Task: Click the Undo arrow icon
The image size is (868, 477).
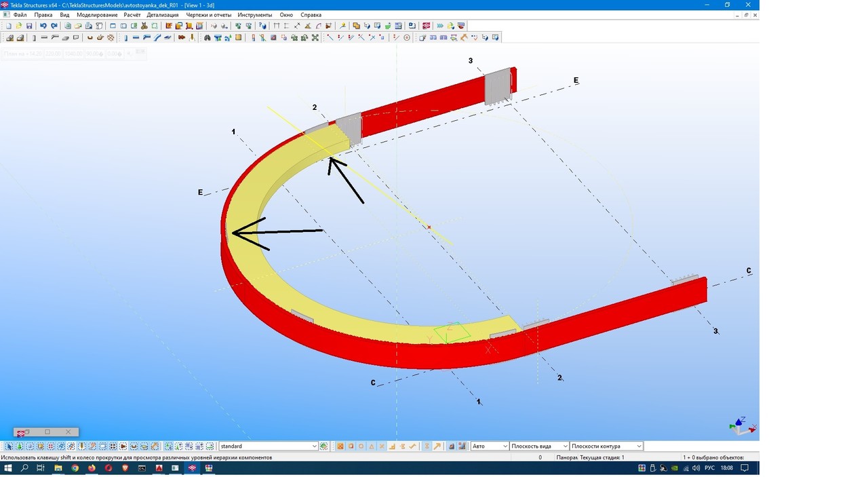Action: [43, 26]
